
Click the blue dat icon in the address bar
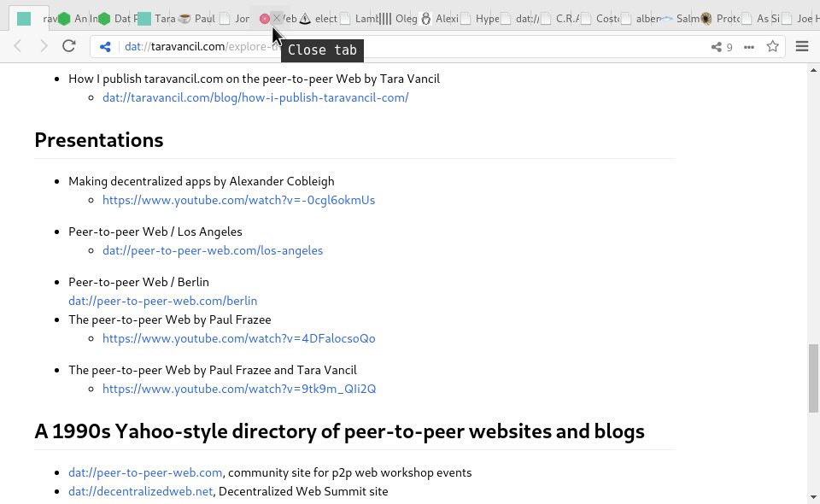(x=105, y=47)
